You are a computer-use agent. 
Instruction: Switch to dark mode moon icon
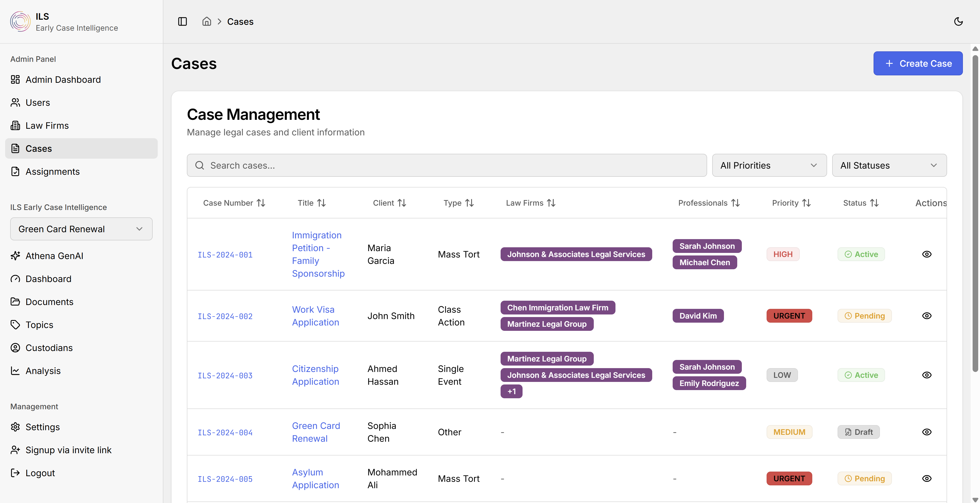point(958,22)
